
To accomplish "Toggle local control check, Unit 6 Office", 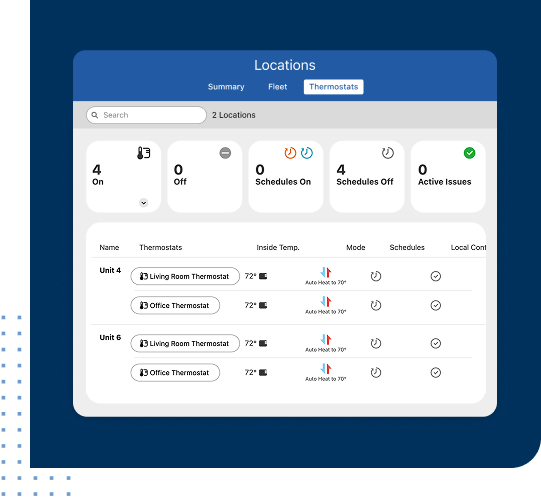I will [x=436, y=373].
